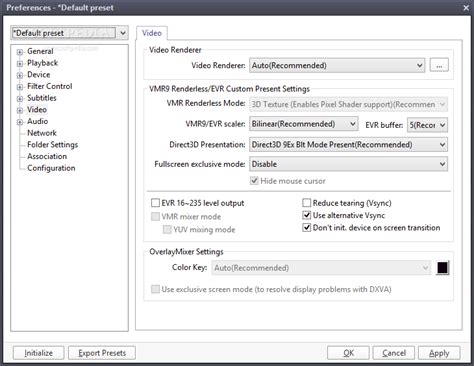Image resolution: width=474 pixels, height=366 pixels.
Task: Switch to the Video tab
Action: (x=152, y=33)
